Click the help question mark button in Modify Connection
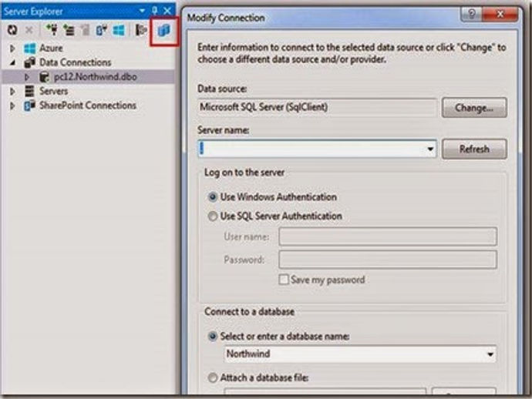The image size is (532, 399). click(471, 14)
